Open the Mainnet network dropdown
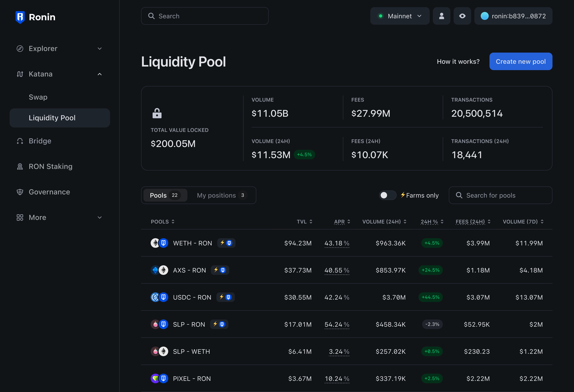 pos(400,16)
